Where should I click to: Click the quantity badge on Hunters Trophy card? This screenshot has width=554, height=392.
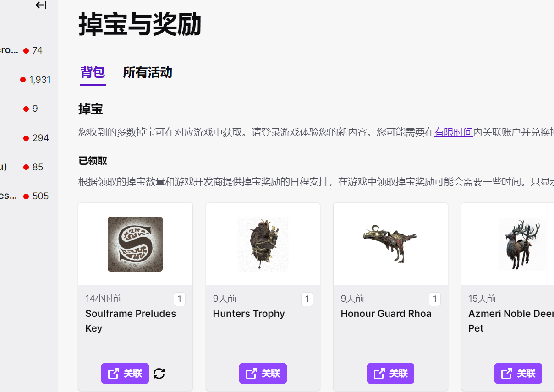[307, 299]
